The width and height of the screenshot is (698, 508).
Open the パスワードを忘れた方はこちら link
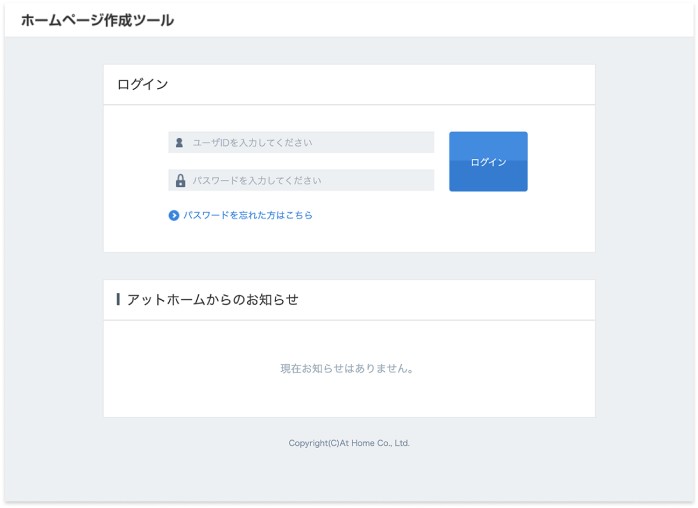click(247, 215)
